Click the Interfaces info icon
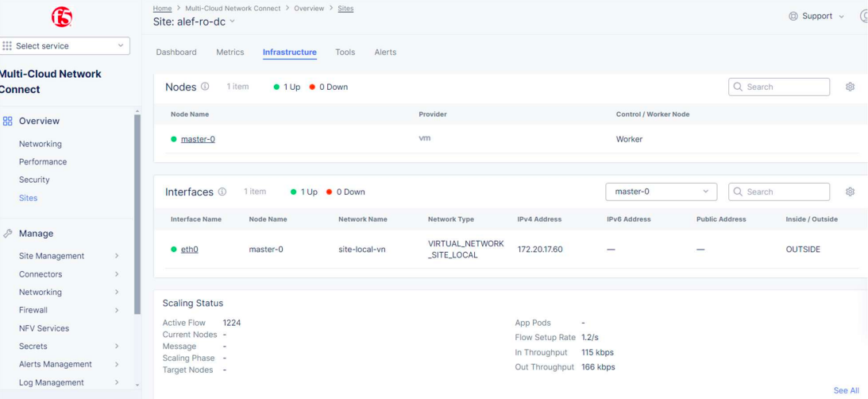 coord(222,192)
